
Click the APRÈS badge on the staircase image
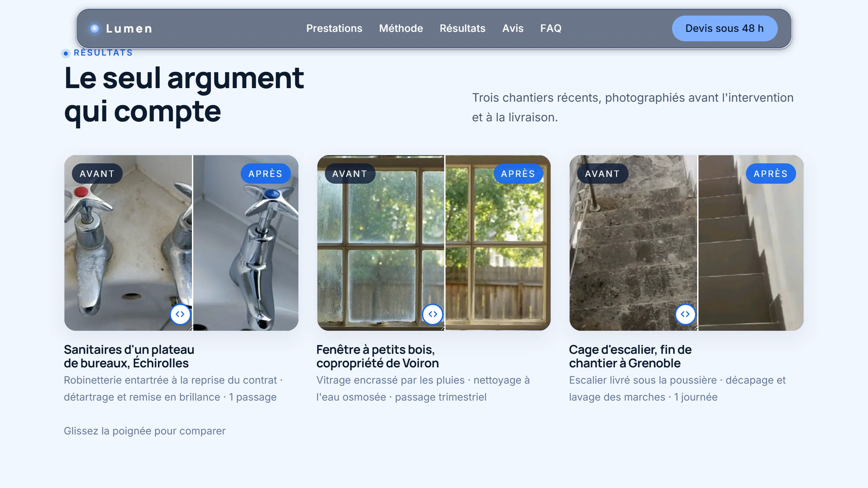point(771,174)
